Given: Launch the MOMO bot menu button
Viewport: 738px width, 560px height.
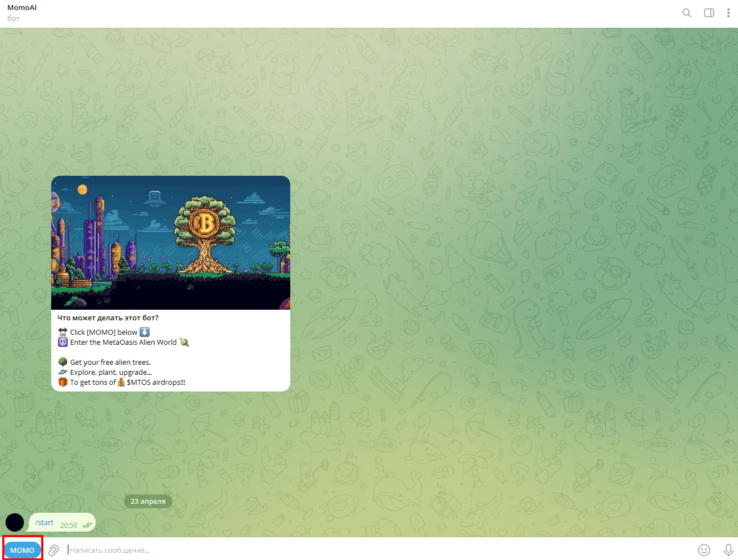Looking at the screenshot, I should pos(22,550).
